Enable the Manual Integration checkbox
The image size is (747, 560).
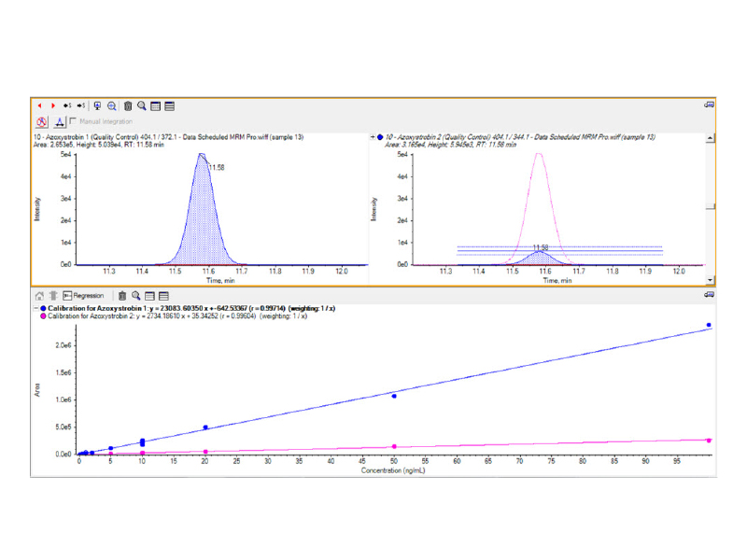[74, 121]
